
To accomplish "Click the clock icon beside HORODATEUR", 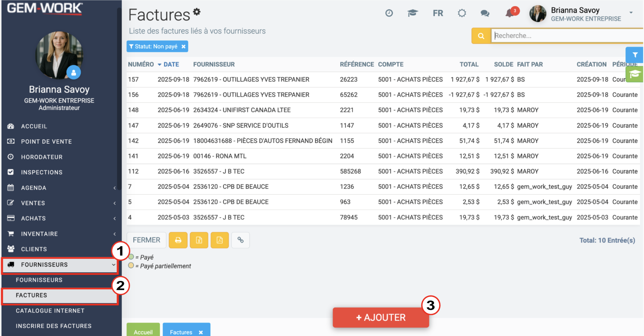I will click(11, 157).
